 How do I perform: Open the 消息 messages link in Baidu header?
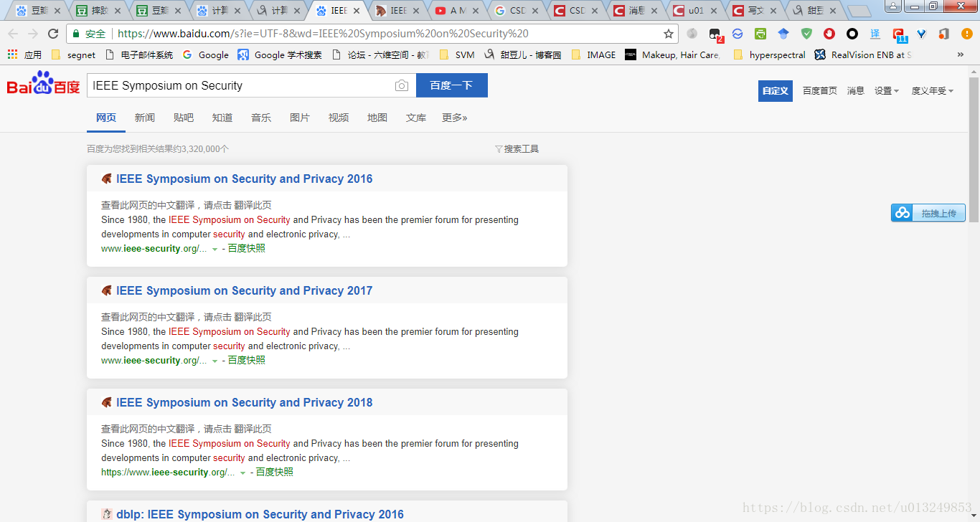856,90
